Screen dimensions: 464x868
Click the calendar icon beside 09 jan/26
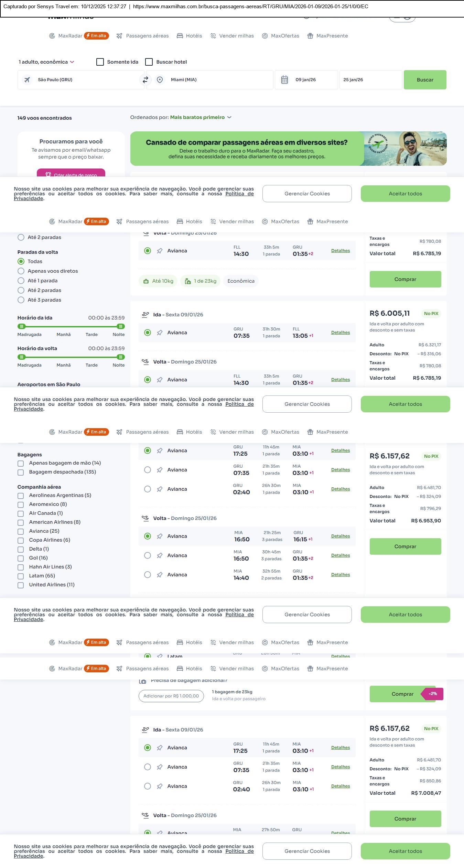click(284, 80)
